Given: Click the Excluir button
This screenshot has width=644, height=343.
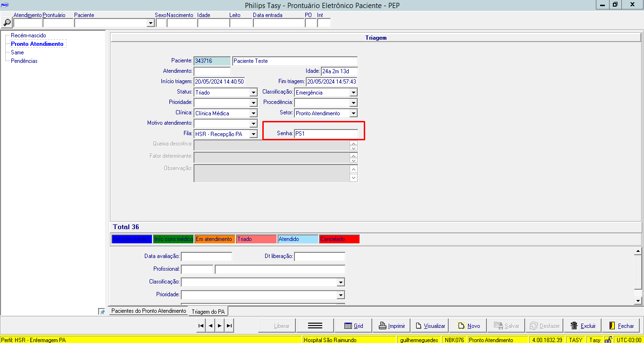Looking at the screenshot, I should point(584,326).
